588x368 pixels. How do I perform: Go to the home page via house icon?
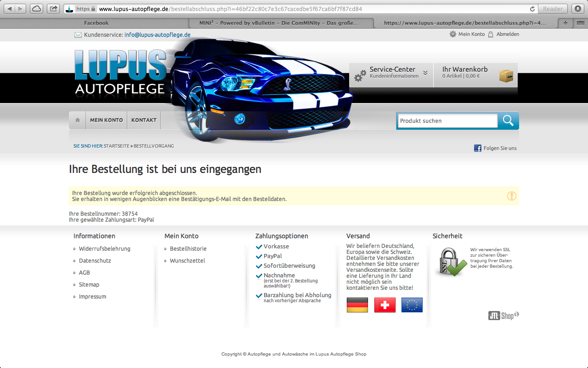[x=78, y=120]
